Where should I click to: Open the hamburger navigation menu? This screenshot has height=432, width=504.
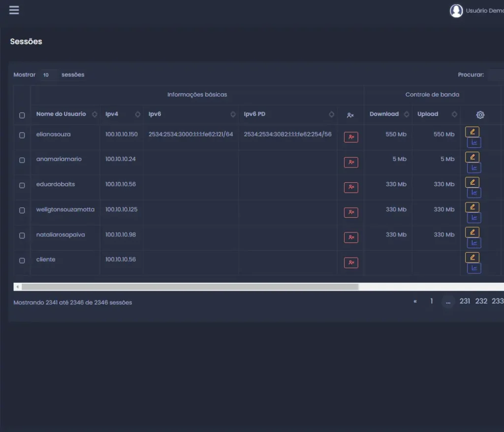pos(14,10)
